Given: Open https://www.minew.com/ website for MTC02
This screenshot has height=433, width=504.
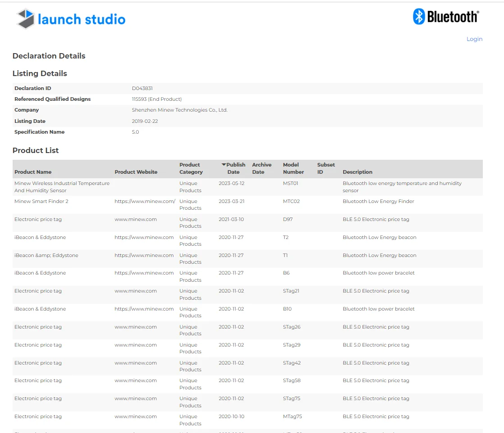Looking at the screenshot, I should click(145, 201).
